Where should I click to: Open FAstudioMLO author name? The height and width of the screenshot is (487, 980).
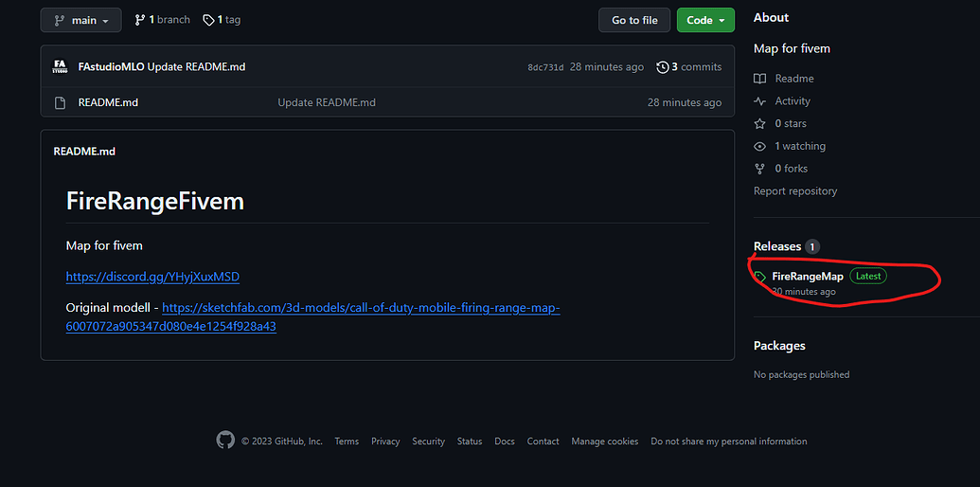click(x=111, y=67)
